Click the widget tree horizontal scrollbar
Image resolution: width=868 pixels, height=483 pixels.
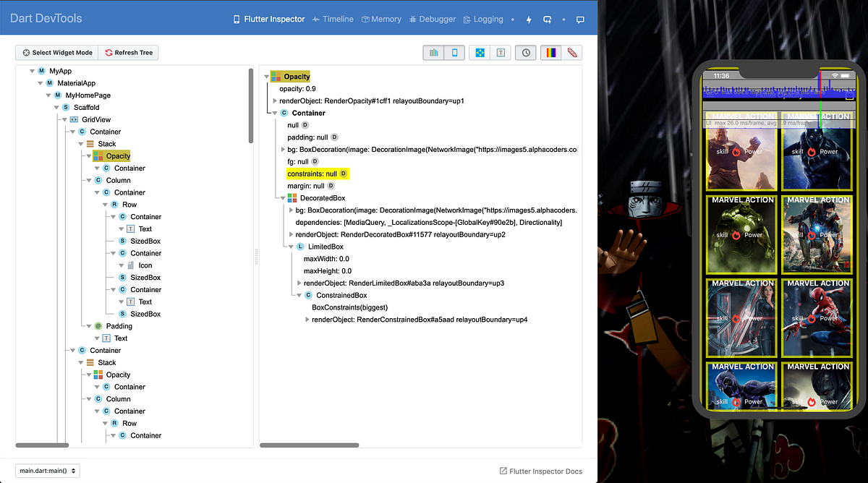tap(41, 445)
